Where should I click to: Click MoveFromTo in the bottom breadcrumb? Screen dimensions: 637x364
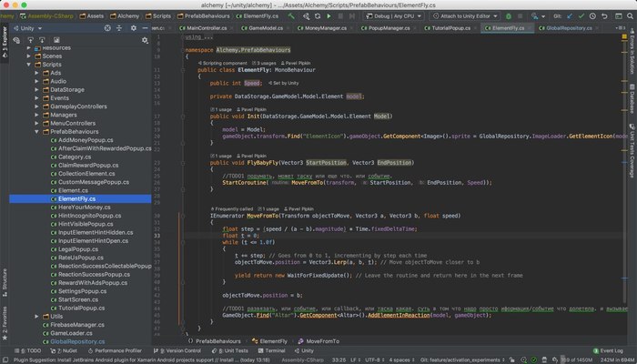(x=323, y=339)
